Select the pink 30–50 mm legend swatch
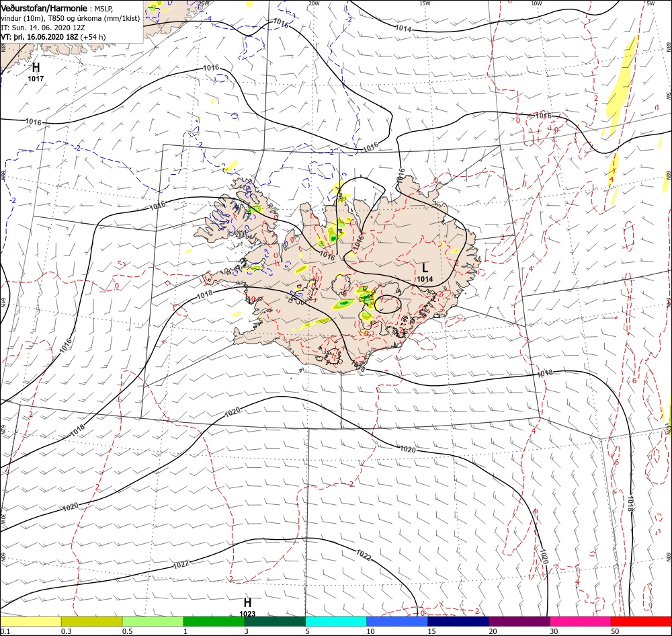Screen dimensions: 672x636 581,621
